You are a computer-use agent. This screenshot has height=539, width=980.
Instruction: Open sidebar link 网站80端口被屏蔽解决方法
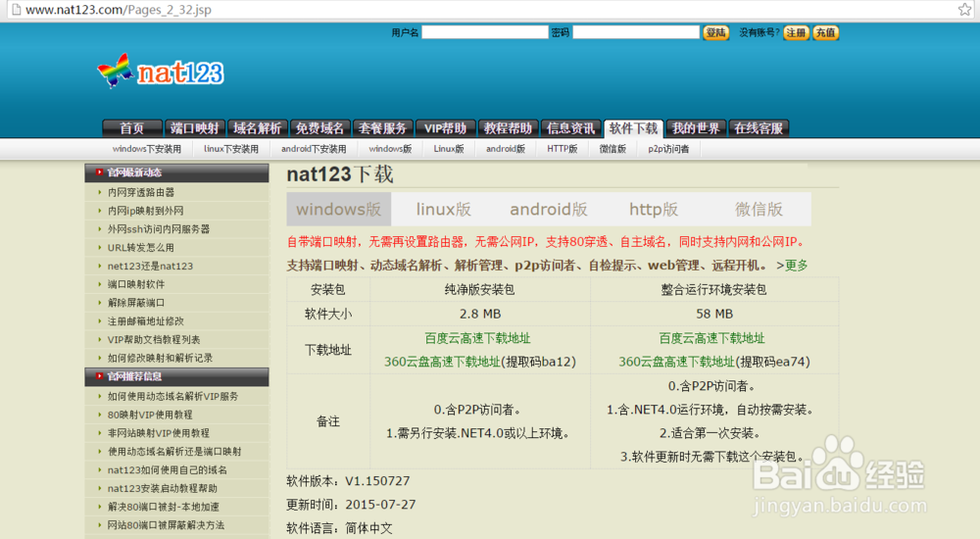coord(166,525)
